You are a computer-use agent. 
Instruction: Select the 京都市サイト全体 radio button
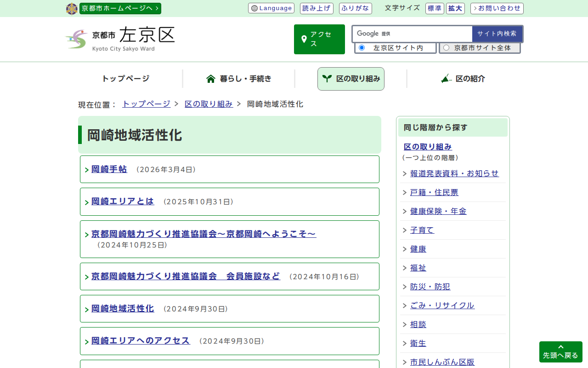pos(446,48)
